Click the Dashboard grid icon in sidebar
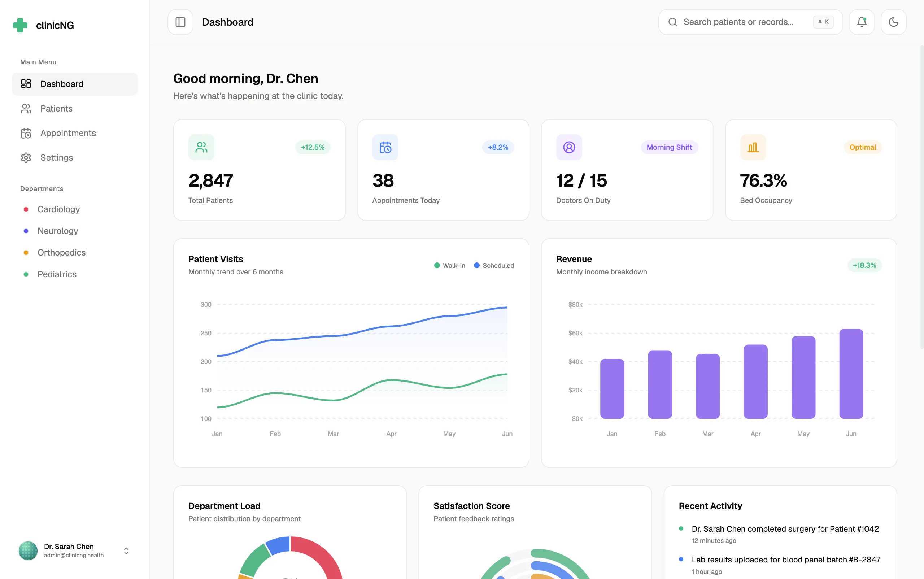 (26, 84)
